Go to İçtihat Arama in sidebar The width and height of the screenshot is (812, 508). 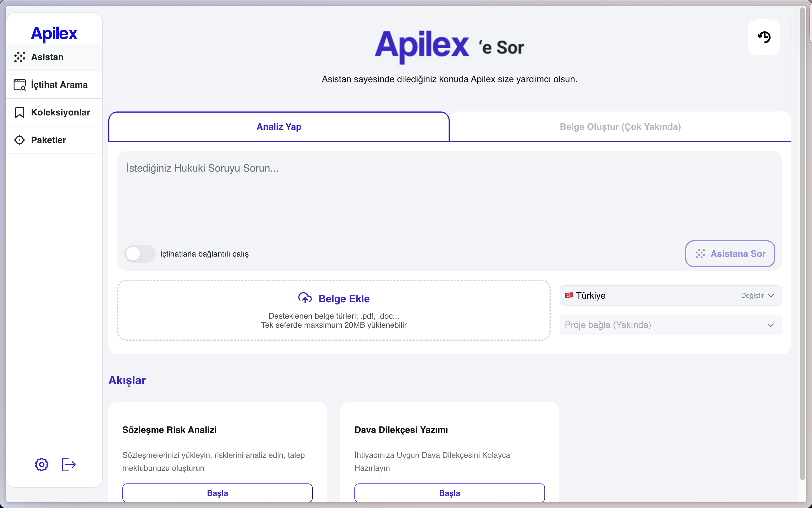point(54,85)
